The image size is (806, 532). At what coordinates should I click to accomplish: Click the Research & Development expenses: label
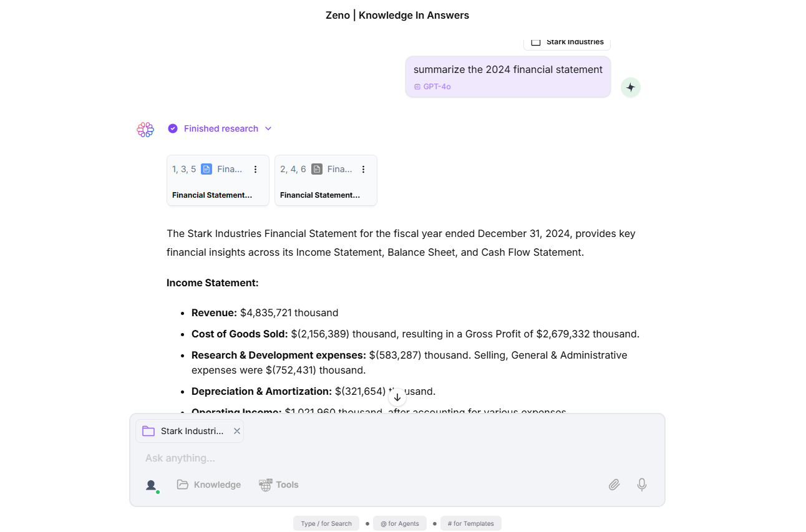pos(279,355)
